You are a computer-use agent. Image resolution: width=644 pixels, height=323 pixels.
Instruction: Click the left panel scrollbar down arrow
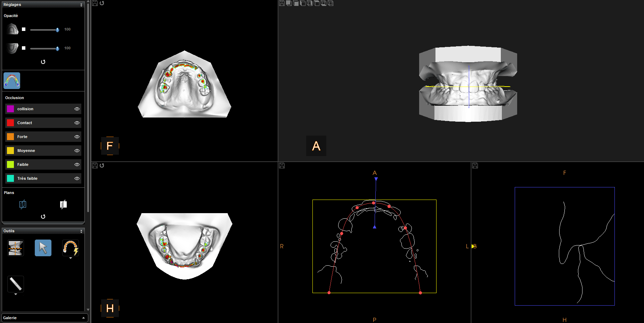tap(88, 309)
